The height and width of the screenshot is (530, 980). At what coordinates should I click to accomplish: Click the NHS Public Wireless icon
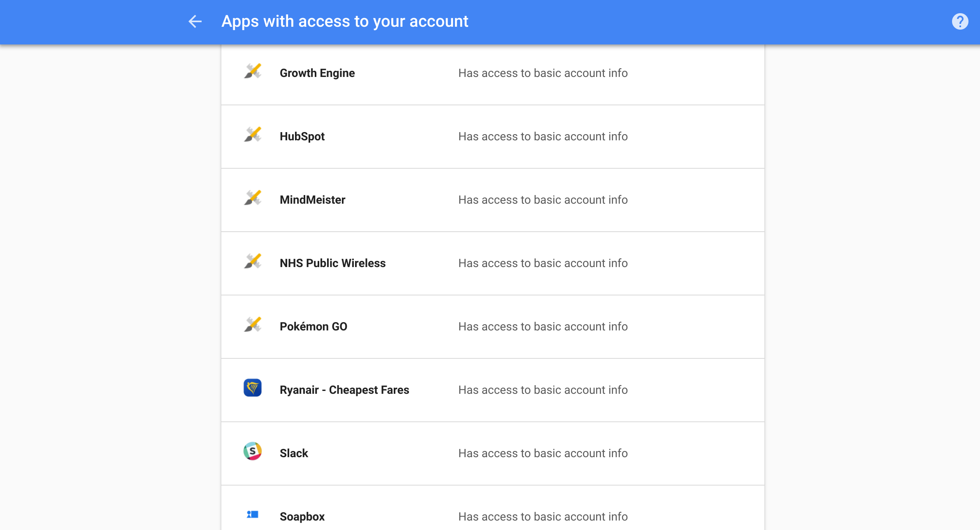click(253, 262)
